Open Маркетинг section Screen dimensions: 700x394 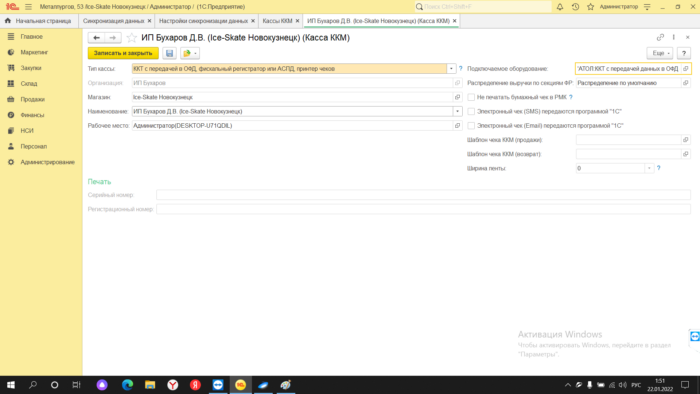[x=34, y=52]
